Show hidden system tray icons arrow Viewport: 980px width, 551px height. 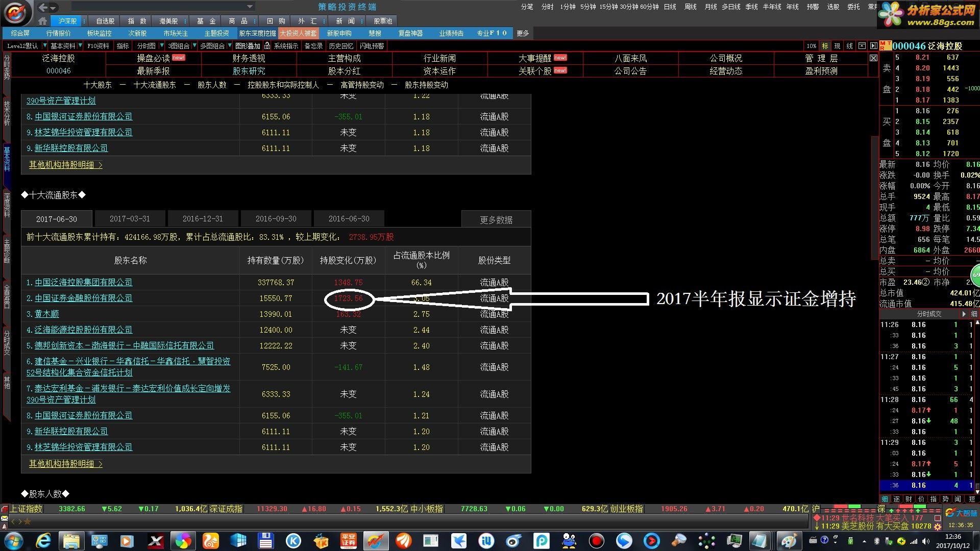pos(864,541)
